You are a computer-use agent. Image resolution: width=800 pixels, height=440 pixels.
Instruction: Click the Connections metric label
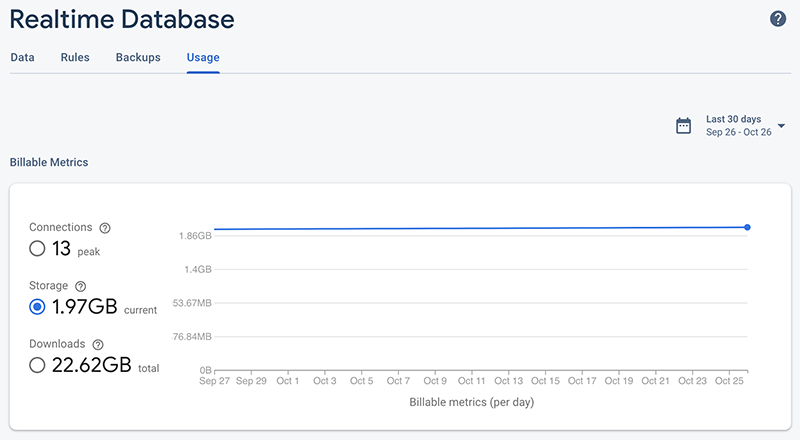click(x=61, y=227)
